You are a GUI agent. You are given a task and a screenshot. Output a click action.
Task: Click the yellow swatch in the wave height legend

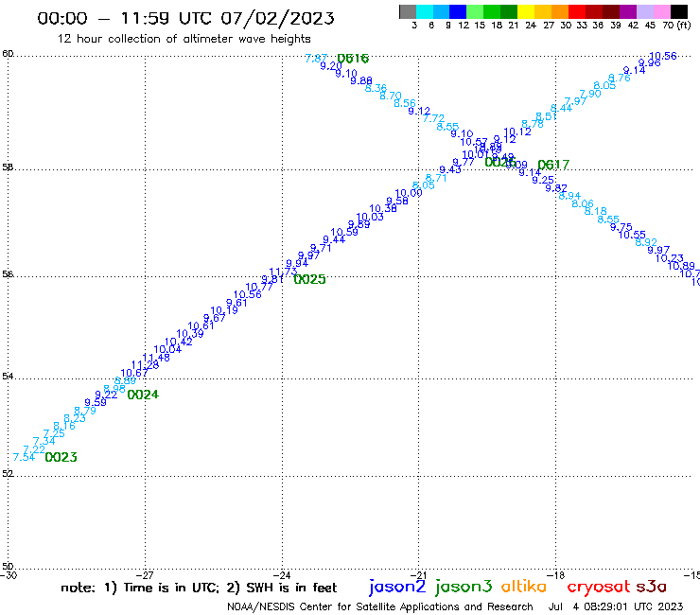coord(526,11)
